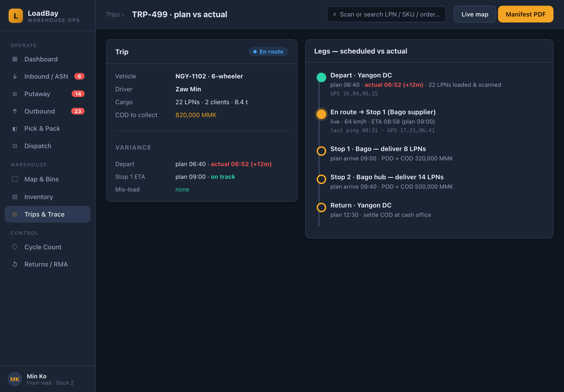Image resolution: width=564 pixels, height=392 pixels.
Task: Click GPS 16.84,96.15 coordinates
Action: pyautogui.click(x=354, y=94)
